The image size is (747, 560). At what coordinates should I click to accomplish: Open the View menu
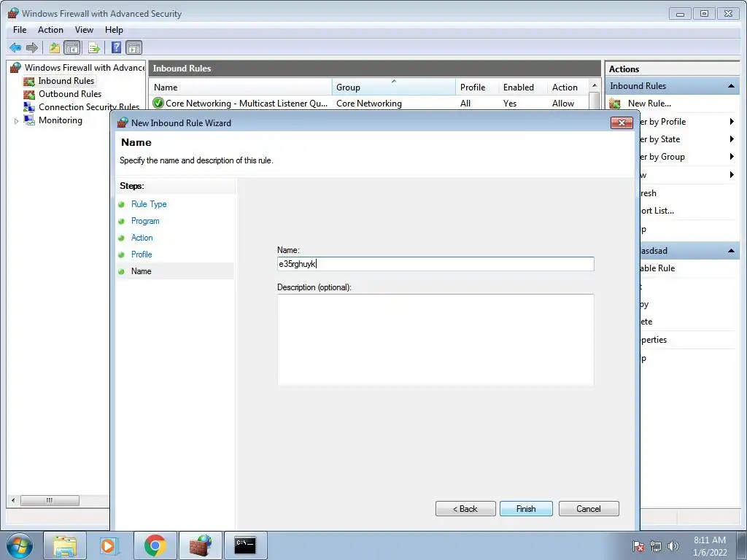pyautogui.click(x=84, y=29)
